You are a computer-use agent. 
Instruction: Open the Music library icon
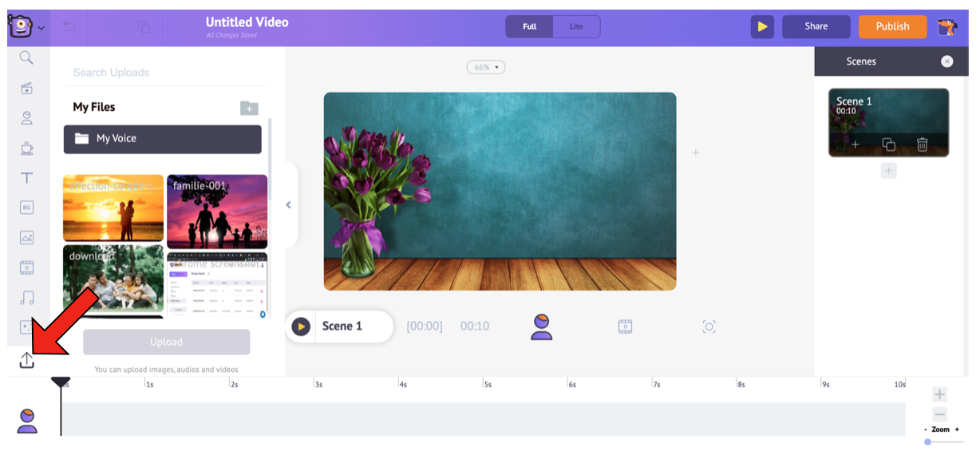[26, 298]
